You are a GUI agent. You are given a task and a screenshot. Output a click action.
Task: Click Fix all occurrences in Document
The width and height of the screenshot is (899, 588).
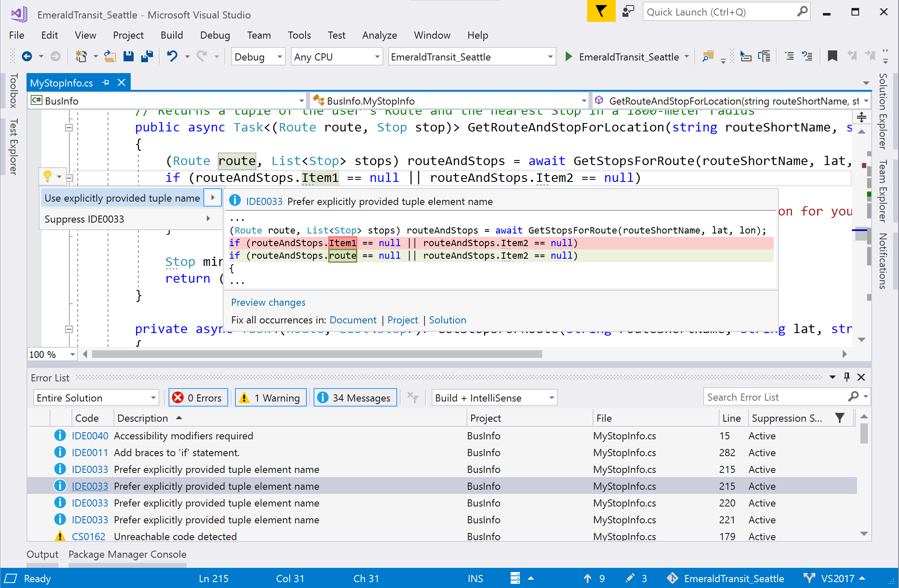[x=353, y=320]
